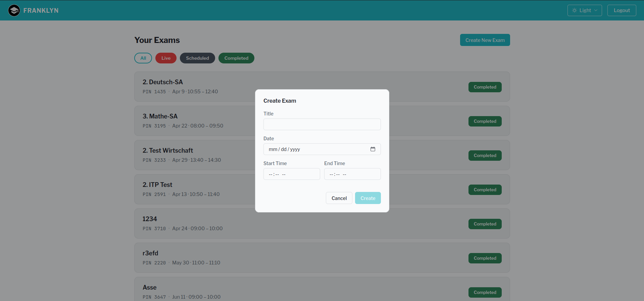The image size is (644, 301).
Task: Log out with the Logout button
Action: pyautogui.click(x=622, y=10)
